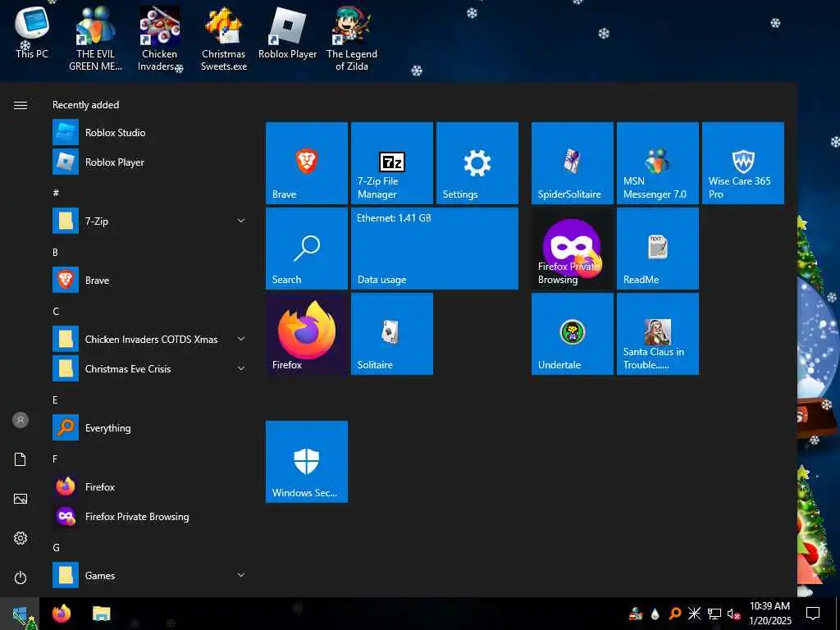Open Santa Claus in Trouble tile
This screenshot has height=630, width=840.
pos(657,334)
